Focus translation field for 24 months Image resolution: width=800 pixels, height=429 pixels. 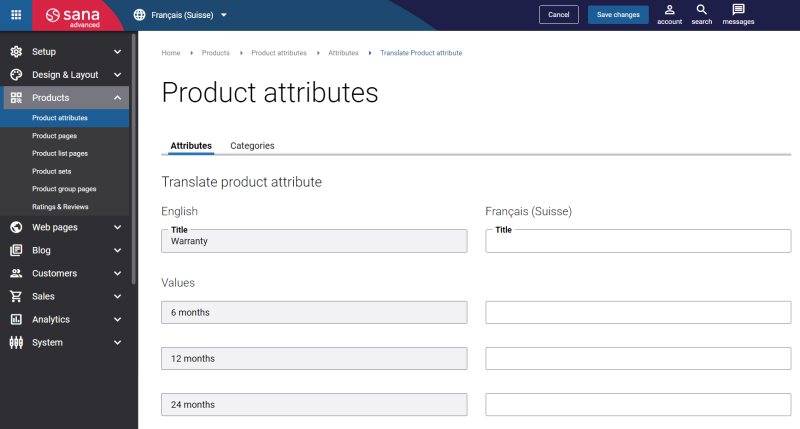638,405
